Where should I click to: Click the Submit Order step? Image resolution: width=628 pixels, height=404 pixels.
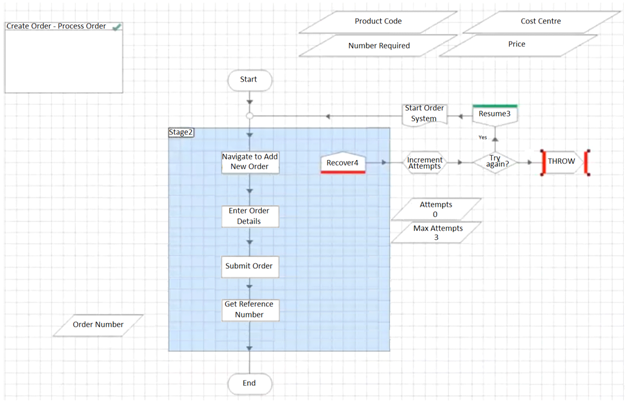(250, 266)
